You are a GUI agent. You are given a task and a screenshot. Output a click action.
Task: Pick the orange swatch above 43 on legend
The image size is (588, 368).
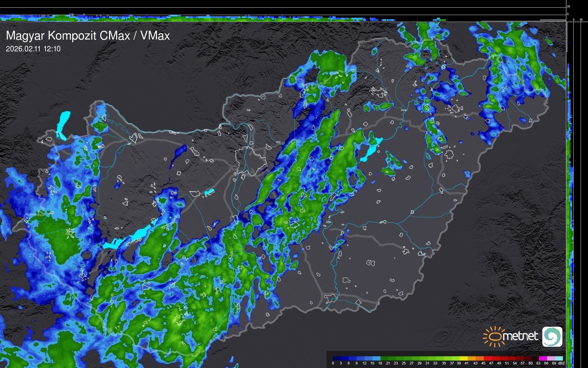[480, 358]
